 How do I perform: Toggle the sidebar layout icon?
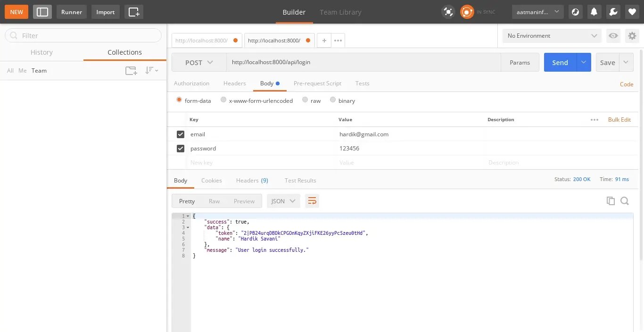(x=42, y=12)
